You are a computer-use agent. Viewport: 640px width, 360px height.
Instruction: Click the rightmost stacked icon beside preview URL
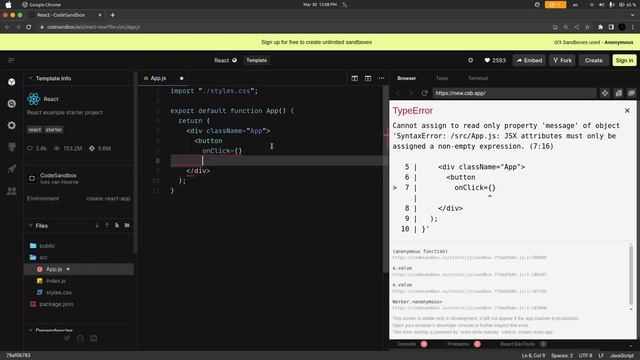point(631,93)
